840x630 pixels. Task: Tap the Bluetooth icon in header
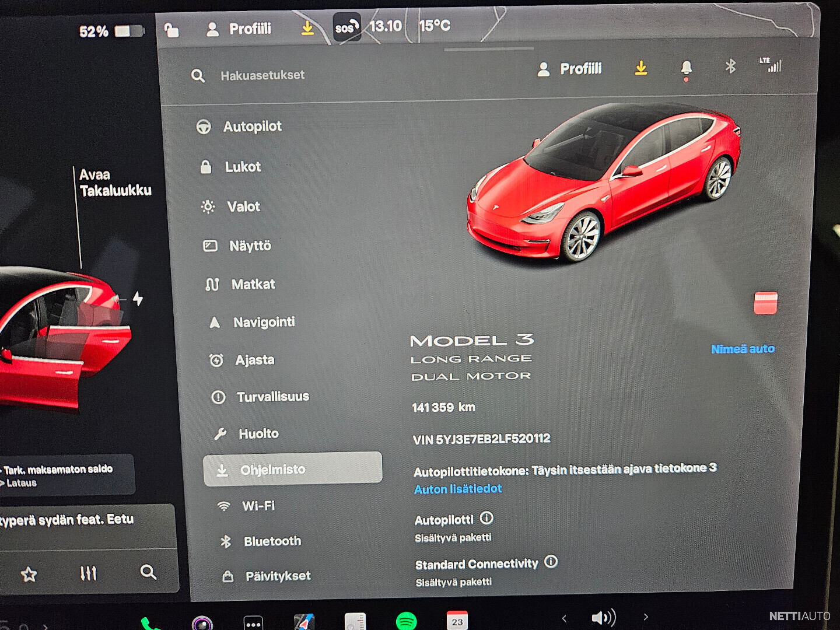pyautogui.click(x=730, y=66)
